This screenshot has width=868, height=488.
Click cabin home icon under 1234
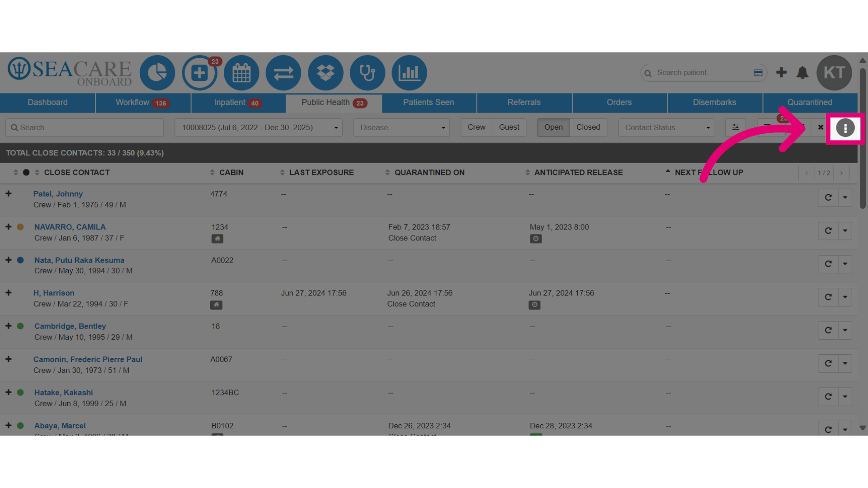coord(217,239)
